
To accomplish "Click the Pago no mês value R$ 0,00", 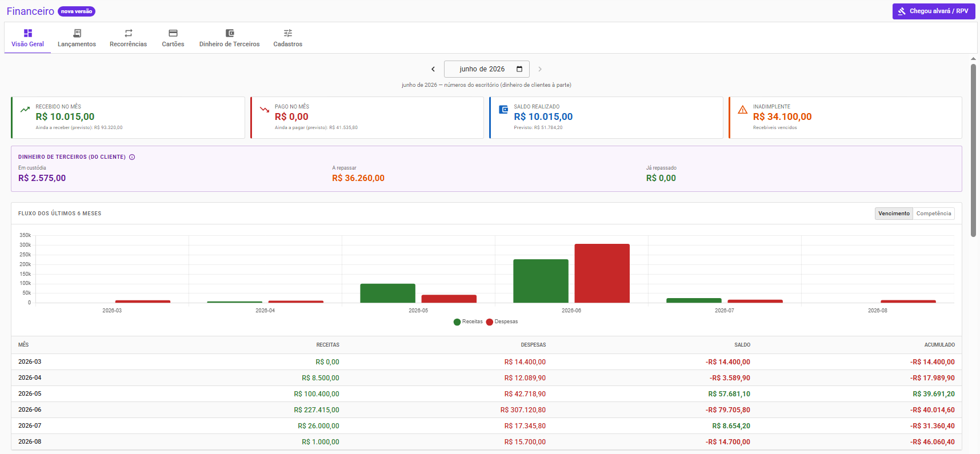I will [x=291, y=116].
